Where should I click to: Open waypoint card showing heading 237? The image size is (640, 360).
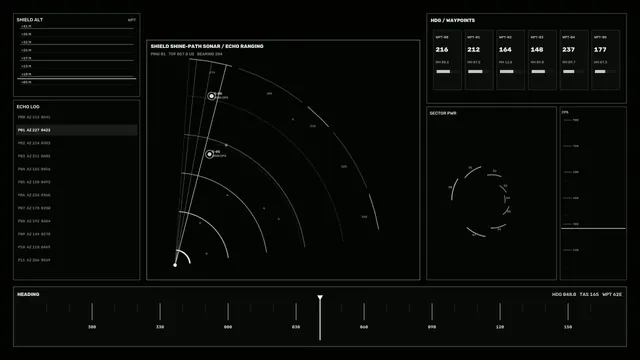pyautogui.click(x=574, y=60)
